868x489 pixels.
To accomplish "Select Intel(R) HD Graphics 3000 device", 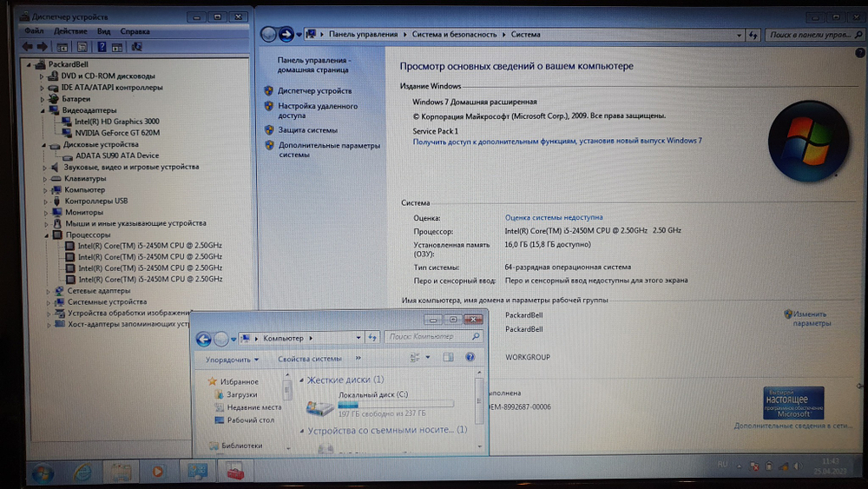I will (117, 122).
